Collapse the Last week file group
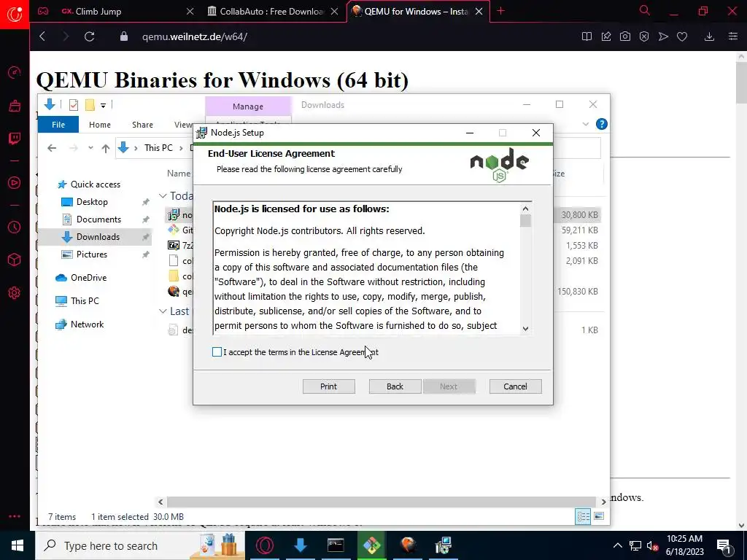 tap(163, 311)
